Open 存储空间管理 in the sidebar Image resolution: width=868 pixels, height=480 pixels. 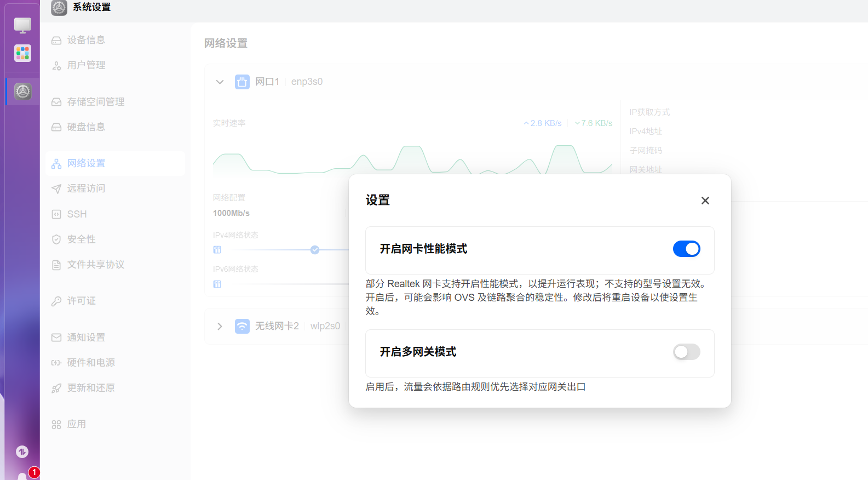pos(115,102)
